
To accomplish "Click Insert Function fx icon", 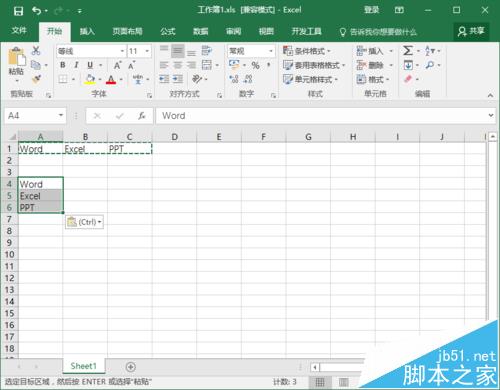I will pos(142,116).
